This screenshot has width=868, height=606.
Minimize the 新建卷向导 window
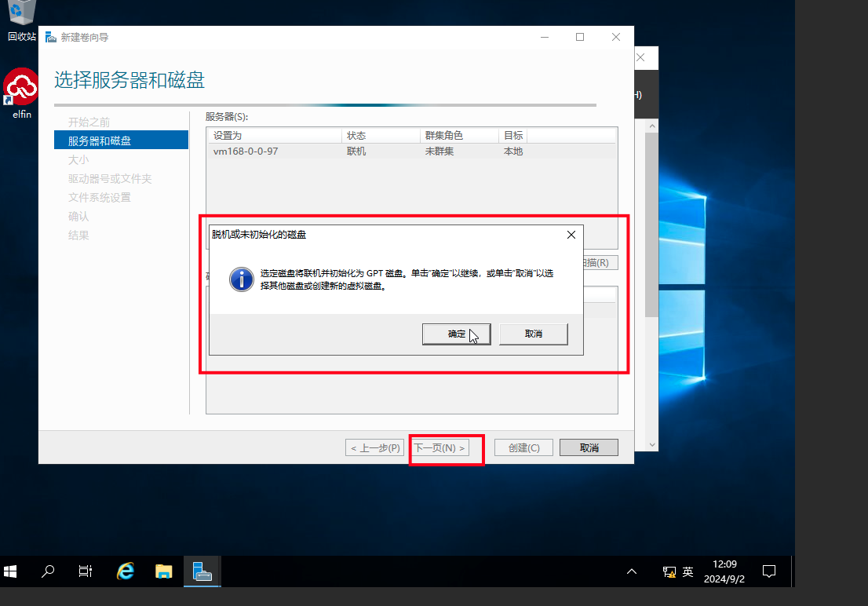tap(545, 37)
